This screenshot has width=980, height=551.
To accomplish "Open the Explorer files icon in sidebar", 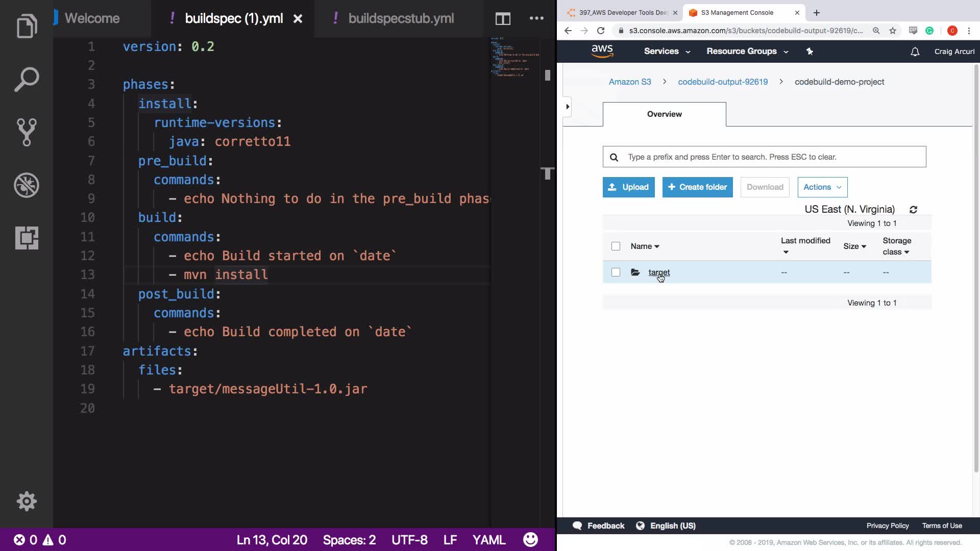I will [x=27, y=27].
